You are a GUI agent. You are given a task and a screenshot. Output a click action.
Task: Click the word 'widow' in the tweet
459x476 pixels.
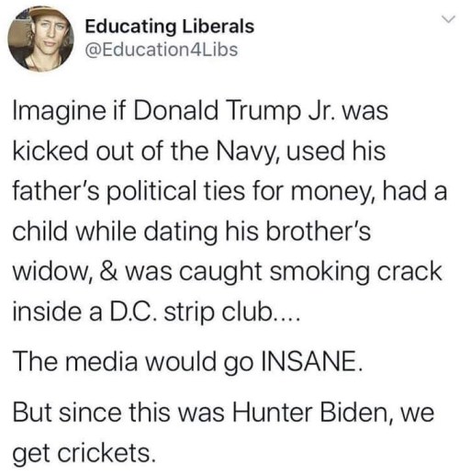click(50, 271)
